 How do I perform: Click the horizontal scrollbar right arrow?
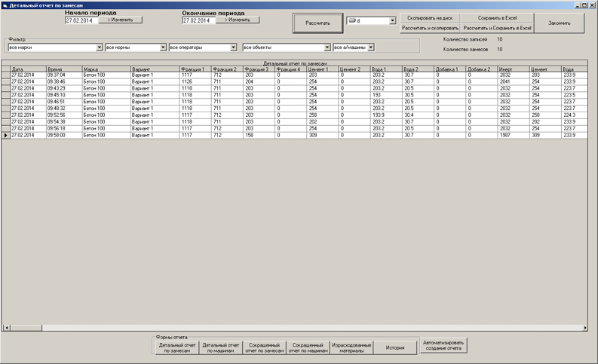(x=584, y=328)
